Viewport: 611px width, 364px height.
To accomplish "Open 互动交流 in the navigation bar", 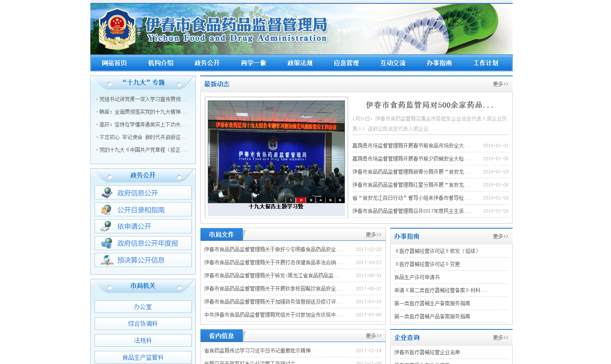I will pos(393,63).
